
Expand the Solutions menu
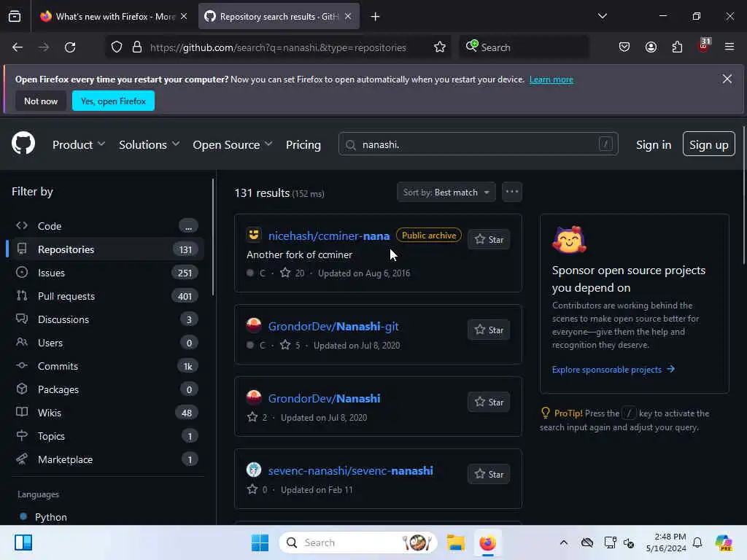149,145
